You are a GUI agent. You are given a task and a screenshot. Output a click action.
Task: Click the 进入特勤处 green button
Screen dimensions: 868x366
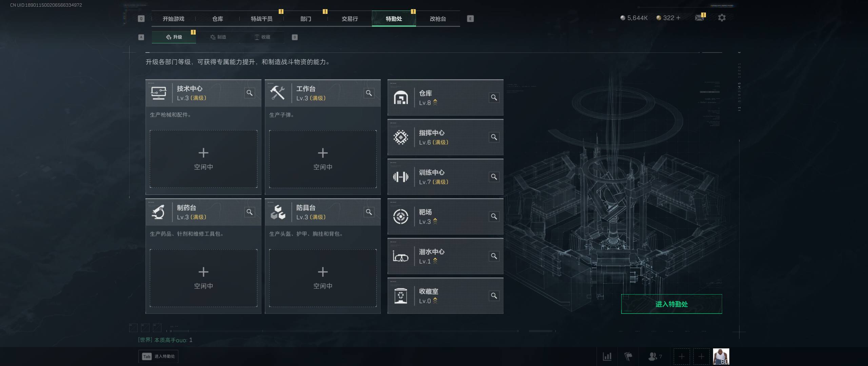coord(671,304)
